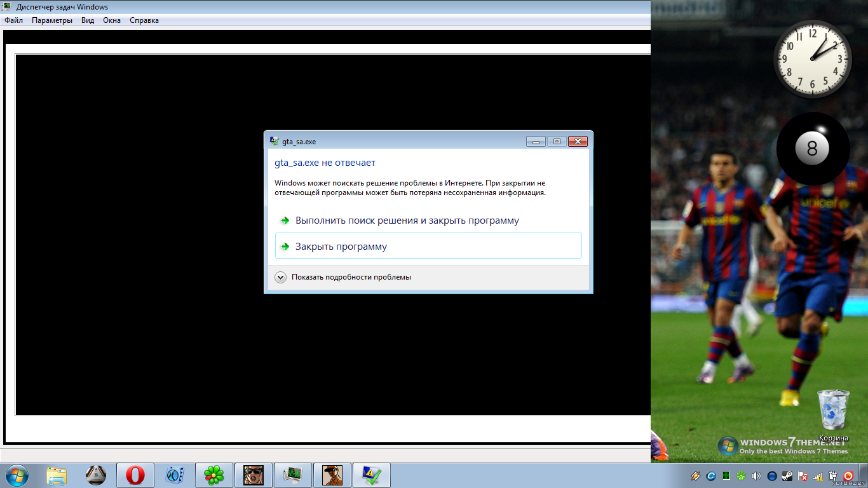The height and width of the screenshot is (488, 868).
Task: Open the Вид menu
Action: [88, 20]
